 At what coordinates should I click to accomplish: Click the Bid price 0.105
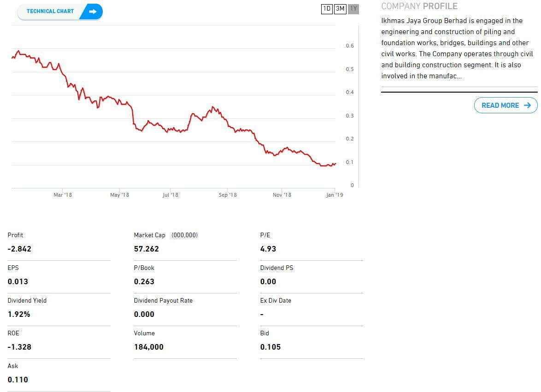click(x=270, y=347)
